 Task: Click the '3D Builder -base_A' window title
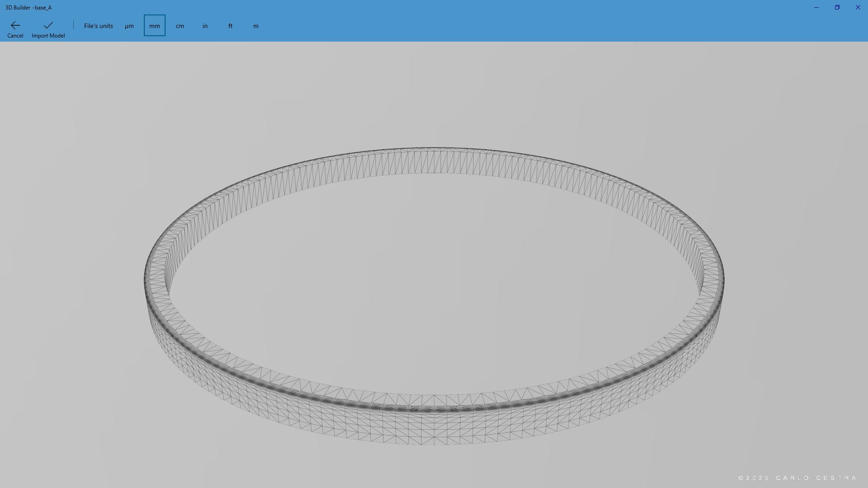pyautogui.click(x=28, y=8)
